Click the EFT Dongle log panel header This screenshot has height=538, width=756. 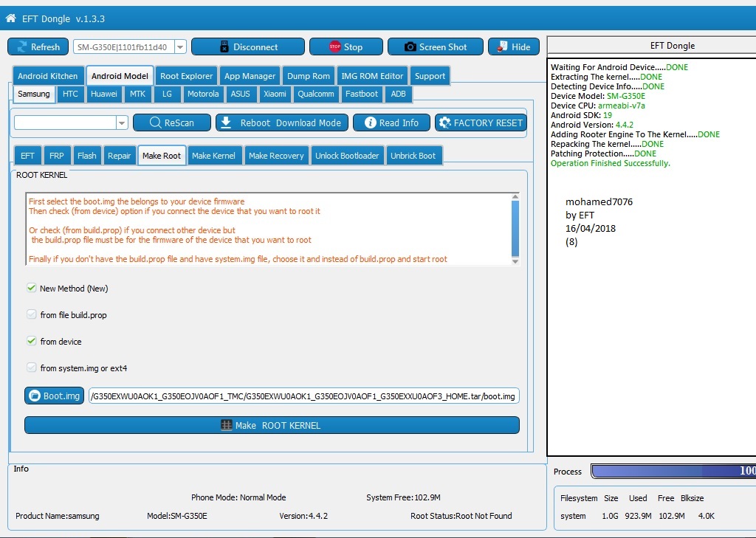[x=652, y=45]
